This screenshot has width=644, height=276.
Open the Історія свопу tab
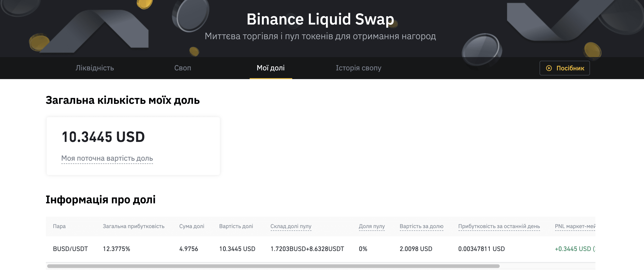(x=358, y=68)
